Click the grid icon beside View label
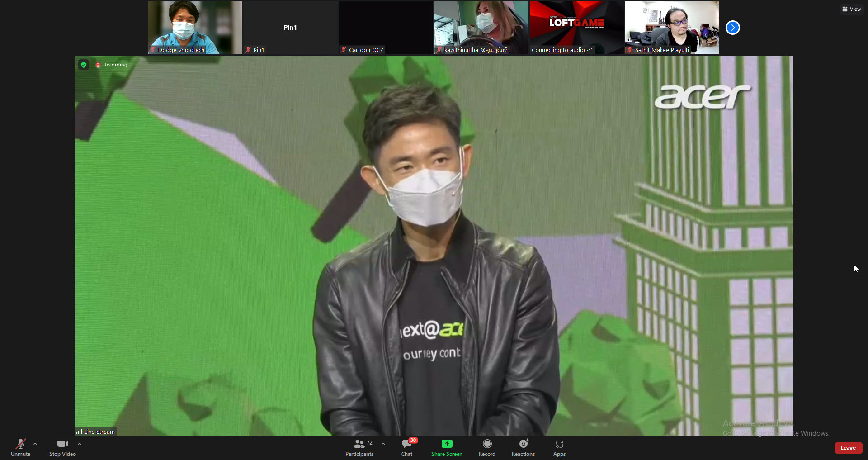The height and width of the screenshot is (460, 868). pos(845,9)
